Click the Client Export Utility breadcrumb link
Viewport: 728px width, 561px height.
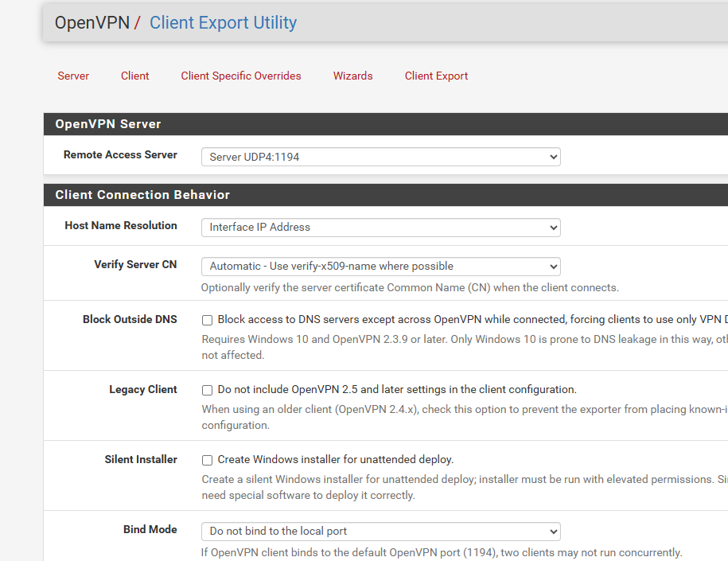point(223,22)
